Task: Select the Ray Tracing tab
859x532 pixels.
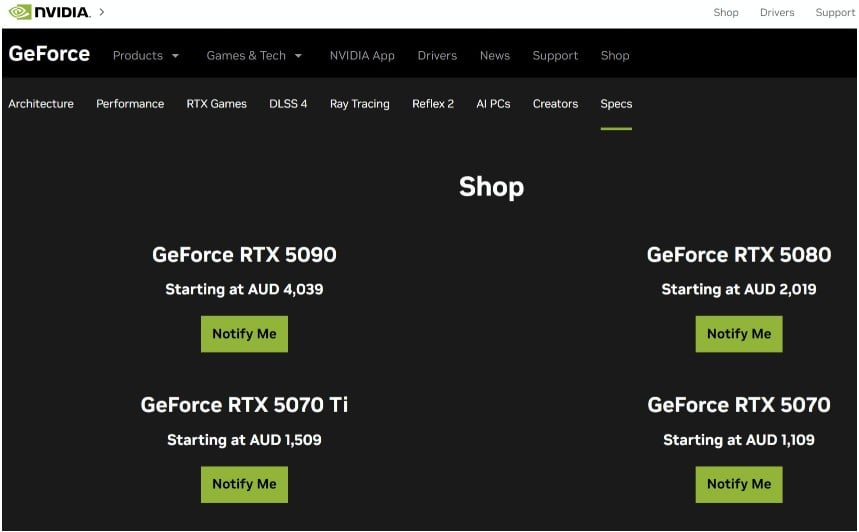Action: point(359,104)
